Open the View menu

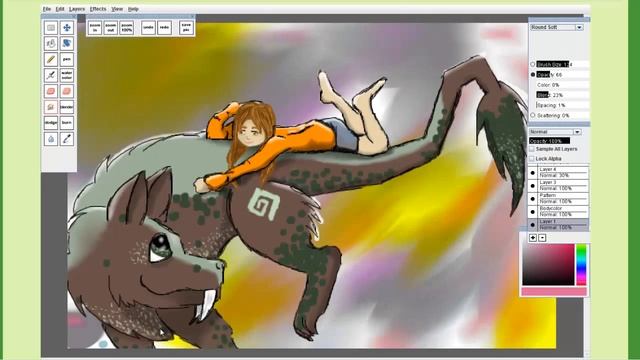(117, 9)
